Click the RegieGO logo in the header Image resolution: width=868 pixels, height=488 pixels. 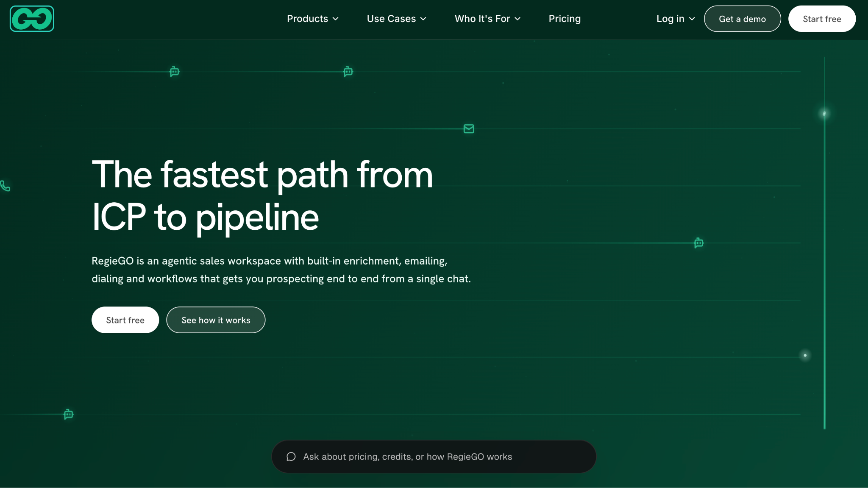pos(32,19)
